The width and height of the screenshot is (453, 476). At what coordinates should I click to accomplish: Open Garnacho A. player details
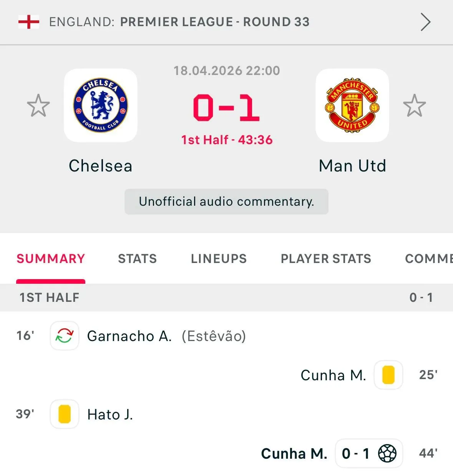[x=129, y=336]
